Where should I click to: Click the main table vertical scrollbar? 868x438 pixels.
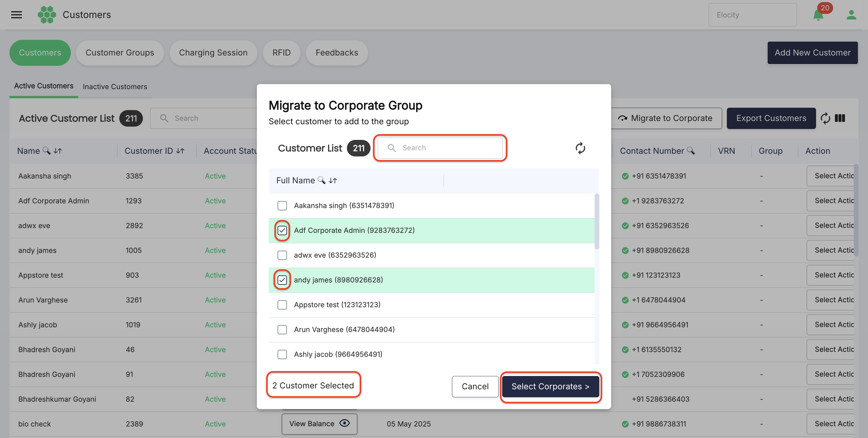pos(856,210)
